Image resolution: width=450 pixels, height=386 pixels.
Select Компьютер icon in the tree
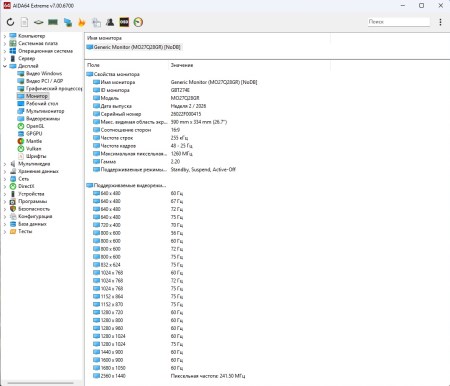(13, 36)
